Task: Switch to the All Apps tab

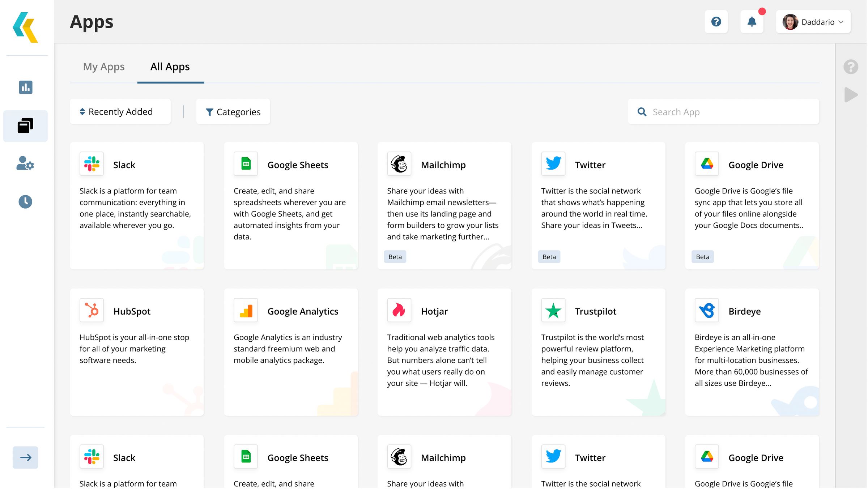Action: (170, 67)
